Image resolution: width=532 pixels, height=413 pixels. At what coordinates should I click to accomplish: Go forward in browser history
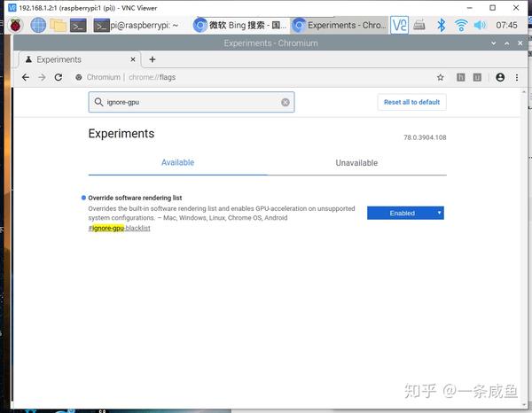42,78
